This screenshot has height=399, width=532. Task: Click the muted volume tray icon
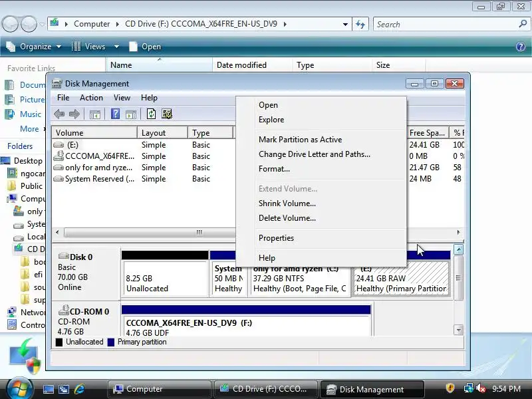coord(481,388)
